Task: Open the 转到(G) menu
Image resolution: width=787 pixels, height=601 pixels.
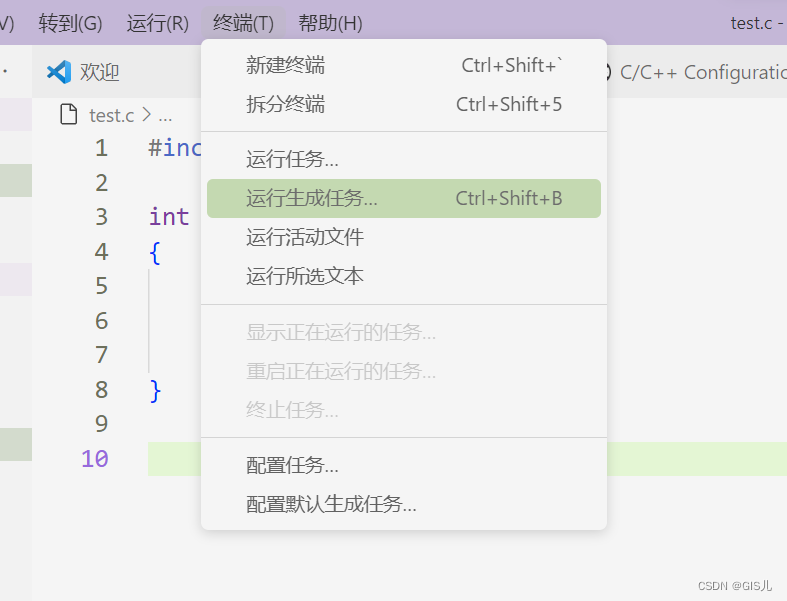Action: pyautogui.click(x=70, y=23)
